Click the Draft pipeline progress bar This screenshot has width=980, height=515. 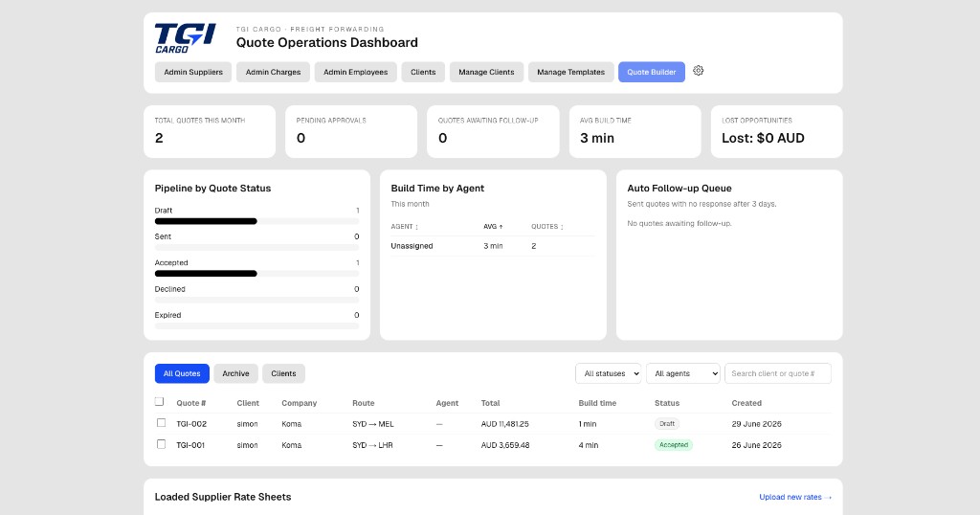(x=256, y=221)
